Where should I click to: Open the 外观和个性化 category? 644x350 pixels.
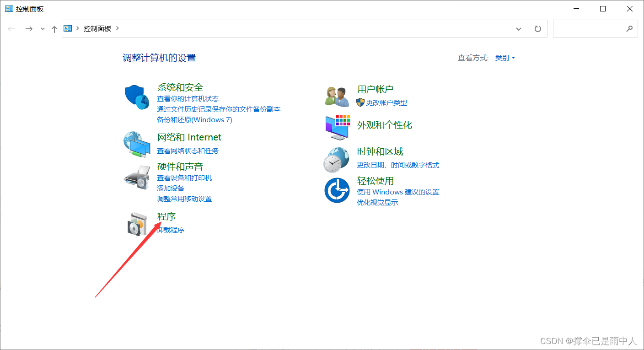(x=385, y=125)
